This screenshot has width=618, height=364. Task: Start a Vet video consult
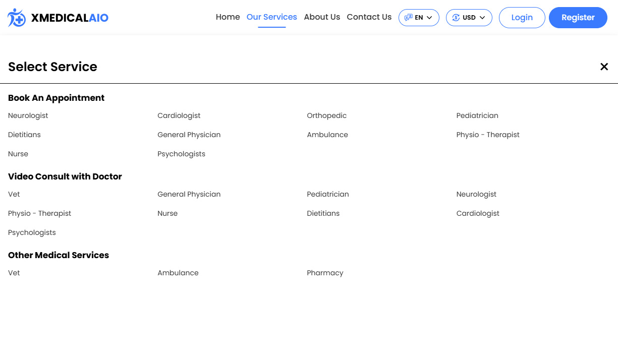[14, 194]
